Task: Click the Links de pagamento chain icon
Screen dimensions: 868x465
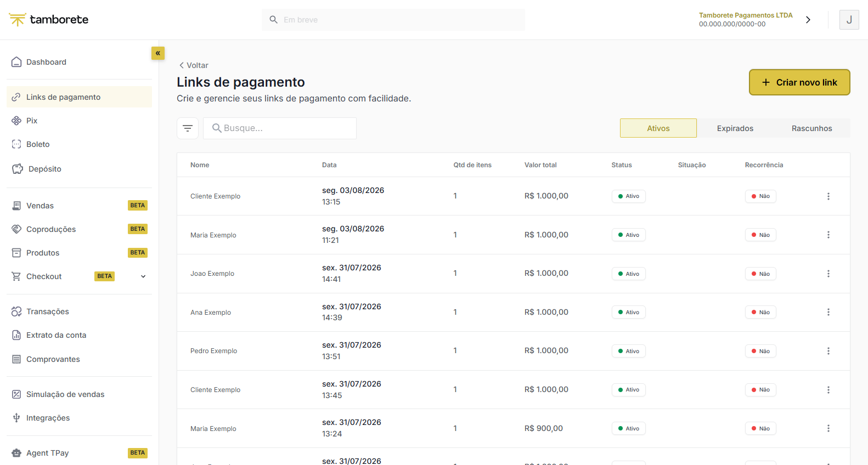Action: [16, 97]
